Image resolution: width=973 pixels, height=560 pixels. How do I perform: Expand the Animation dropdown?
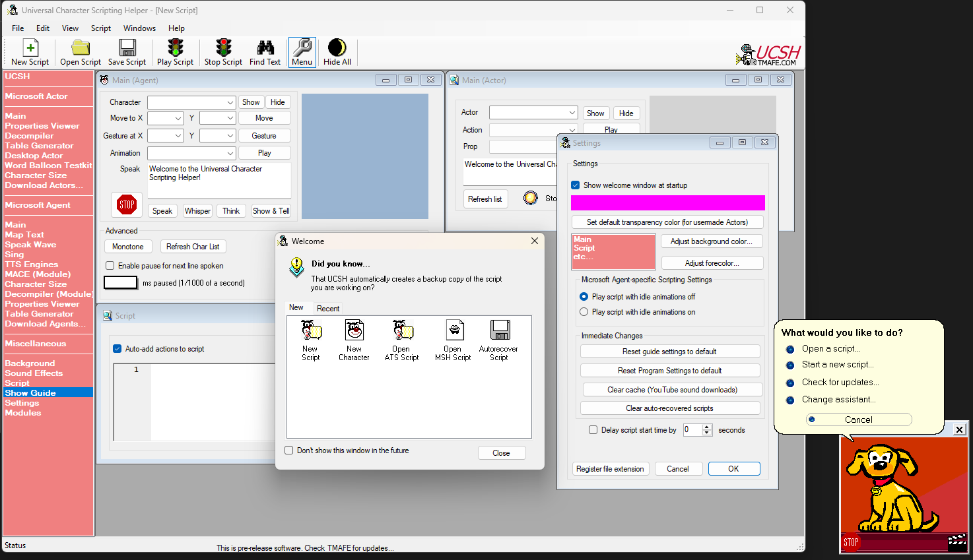click(x=191, y=153)
